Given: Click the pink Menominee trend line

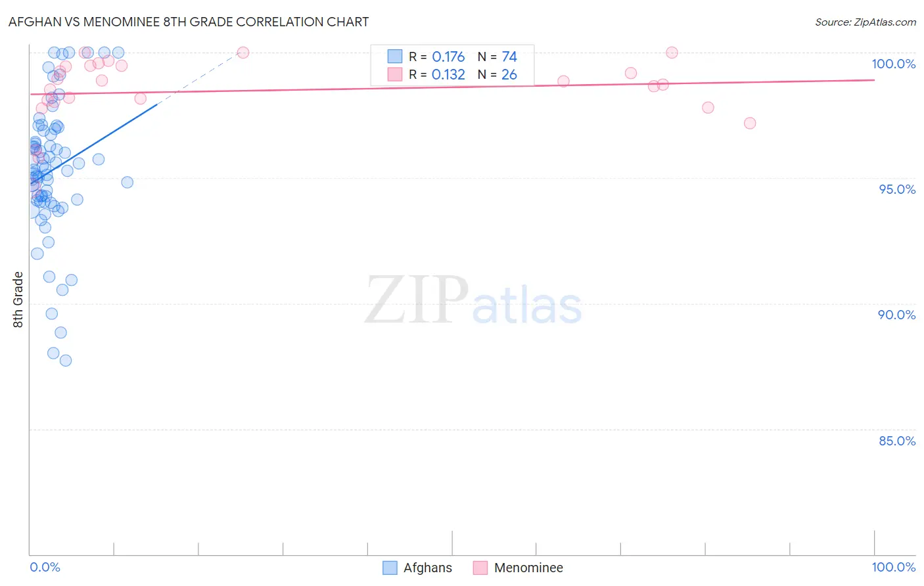Looking at the screenshot, I should pos(452,87).
